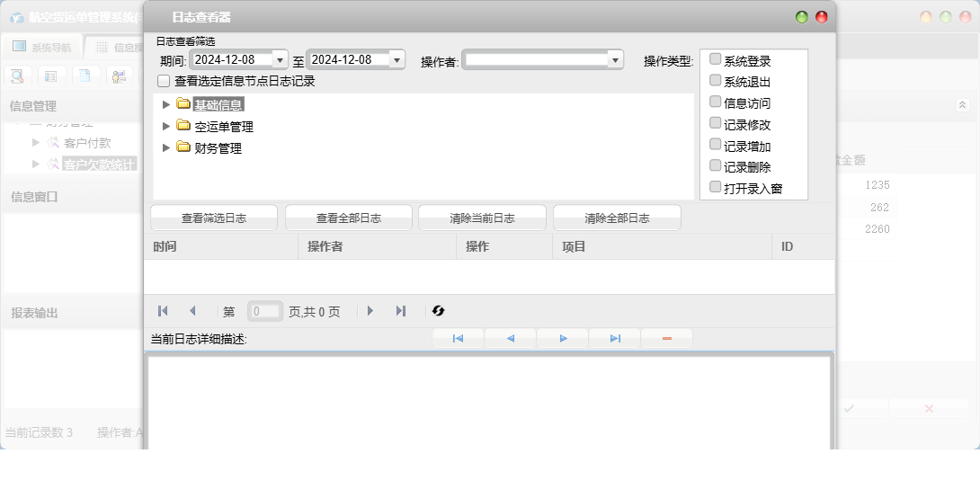Click 查看筛选日志 button
This screenshot has height=489, width=980.
(214, 218)
